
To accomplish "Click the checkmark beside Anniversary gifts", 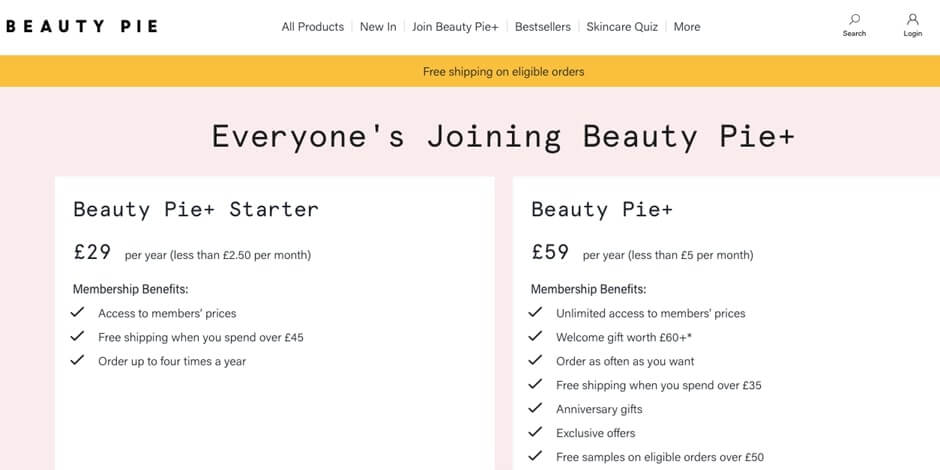I will (535, 408).
